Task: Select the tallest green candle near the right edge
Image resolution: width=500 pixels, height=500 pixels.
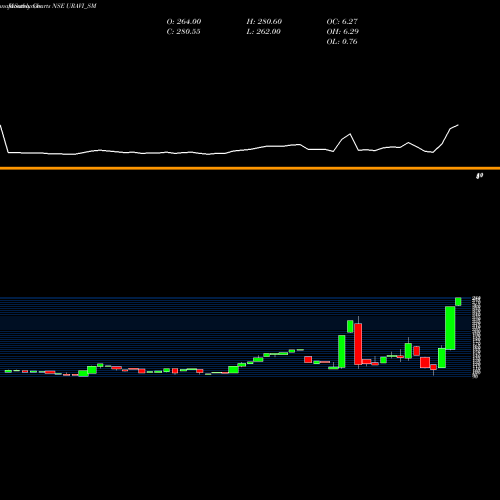Action: [x=450, y=328]
